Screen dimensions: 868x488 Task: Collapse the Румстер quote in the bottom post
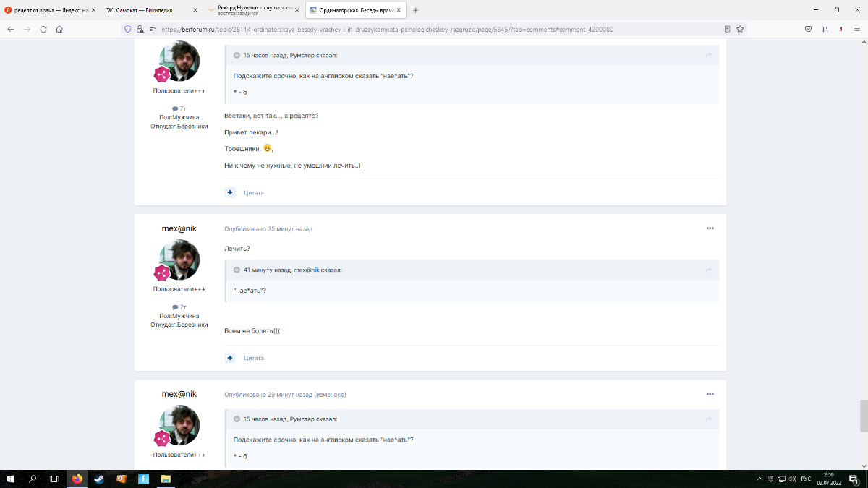[x=237, y=419]
